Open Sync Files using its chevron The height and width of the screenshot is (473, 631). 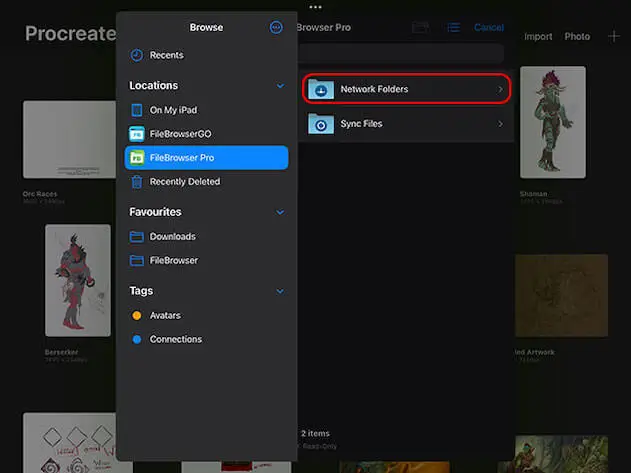pos(500,124)
